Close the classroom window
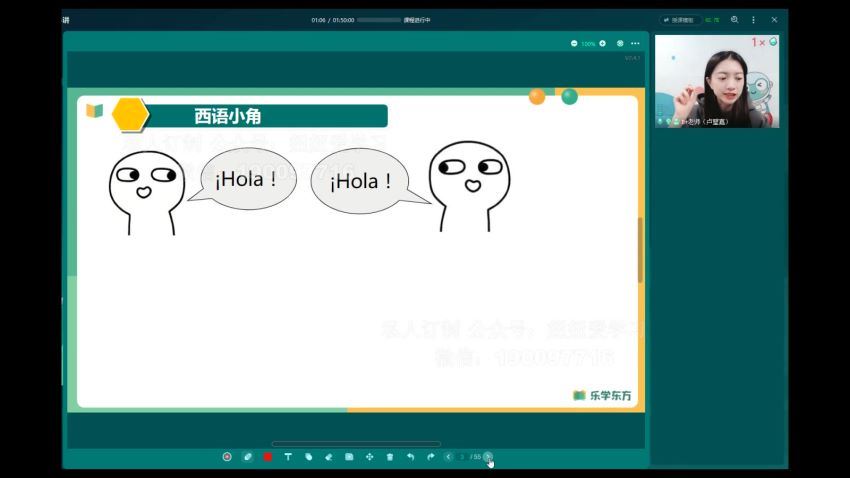The height and width of the screenshot is (478, 850). tap(774, 20)
